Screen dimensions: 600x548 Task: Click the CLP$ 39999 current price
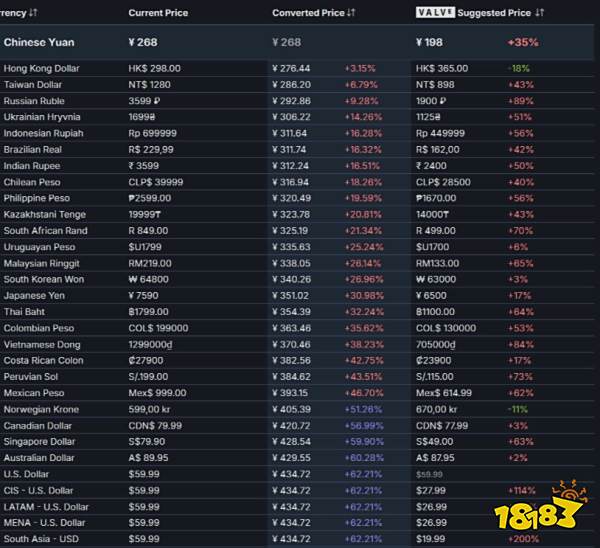tap(156, 182)
